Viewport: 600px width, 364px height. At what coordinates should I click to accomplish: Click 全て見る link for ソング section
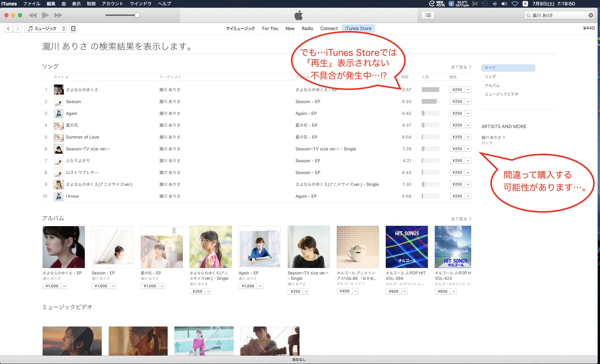click(461, 67)
